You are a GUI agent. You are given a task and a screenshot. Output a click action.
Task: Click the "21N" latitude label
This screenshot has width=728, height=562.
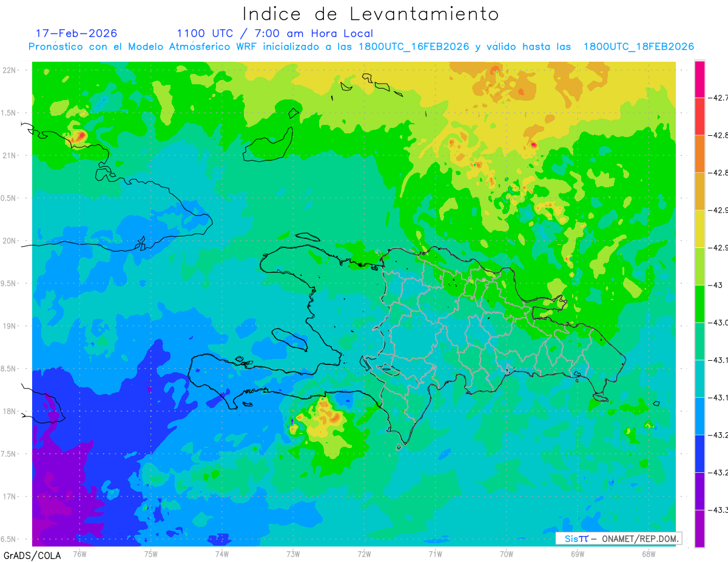(10, 156)
